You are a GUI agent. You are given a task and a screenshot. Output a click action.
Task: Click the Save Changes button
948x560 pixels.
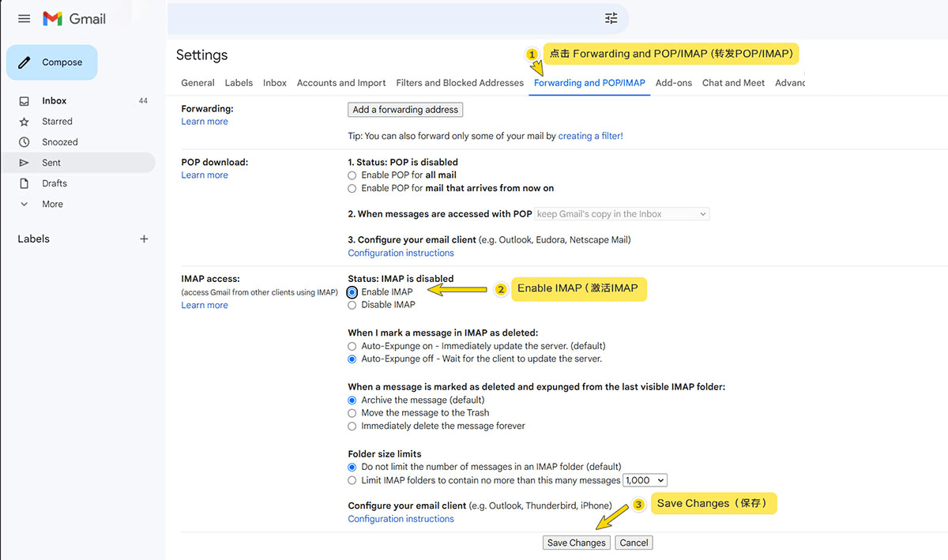click(577, 543)
